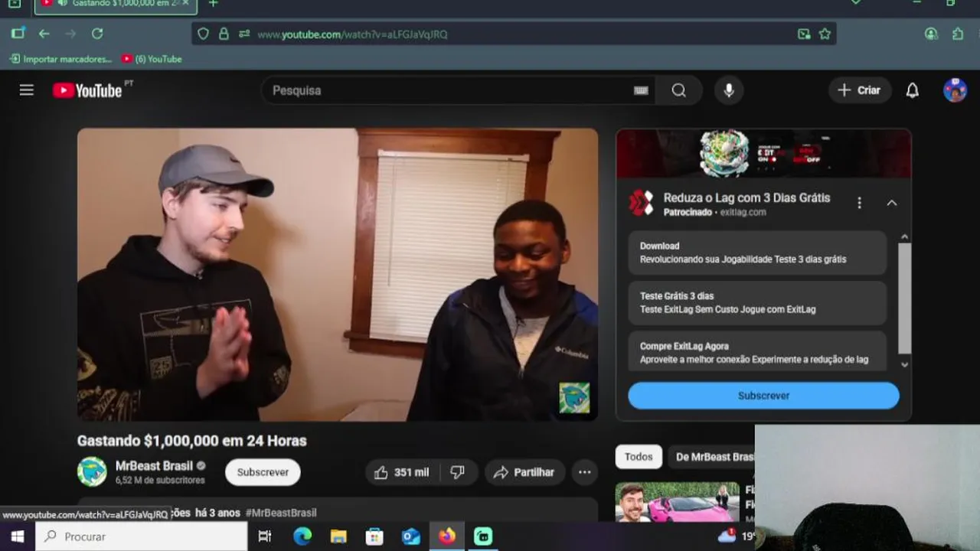This screenshot has height=551, width=980.
Task: Click the browser address bar URL
Action: (x=352, y=34)
